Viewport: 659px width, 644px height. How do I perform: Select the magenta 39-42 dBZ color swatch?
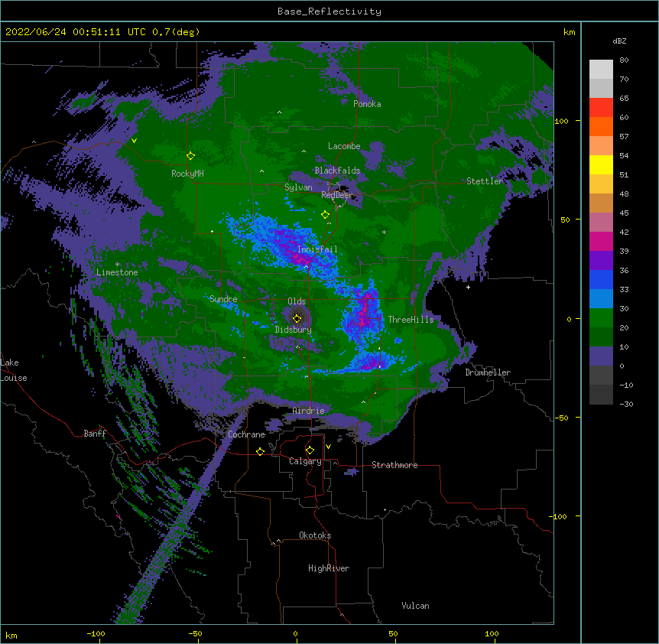pos(601,241)
